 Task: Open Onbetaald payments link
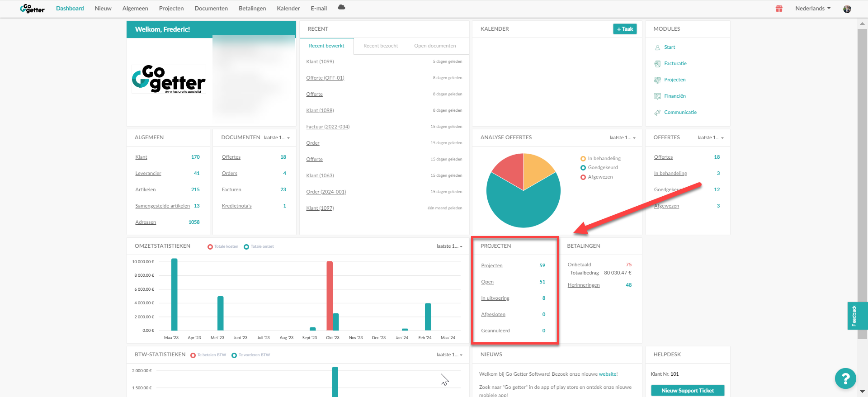click(x=579, y=265)
